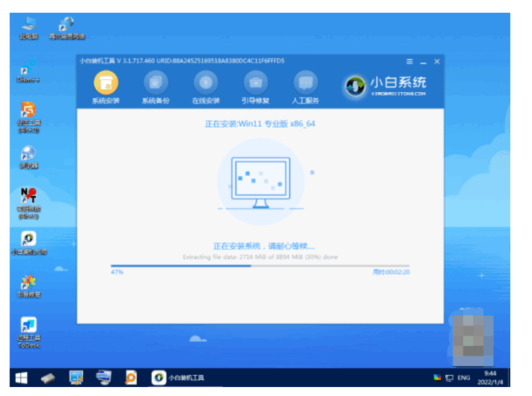Open 分区工具 (Alt+D) desktop shortcut
Screen dimensions: 532x396
pos(28,117)
